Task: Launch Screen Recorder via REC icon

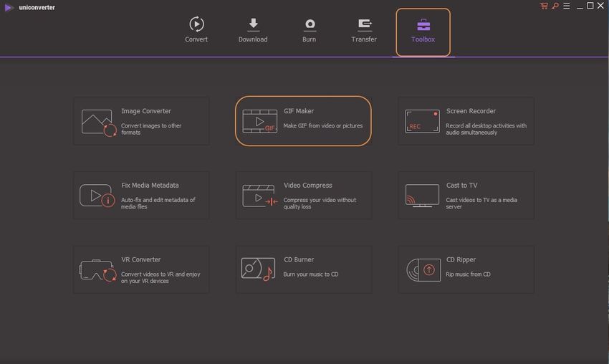Action: (x=422, y=121)
